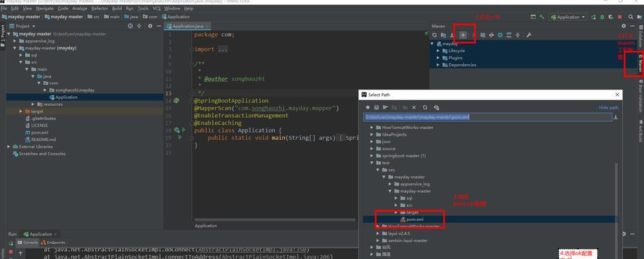Expand the sql folder in Project tree
Viewport: 644px width, 259px height.
(21, 54)
